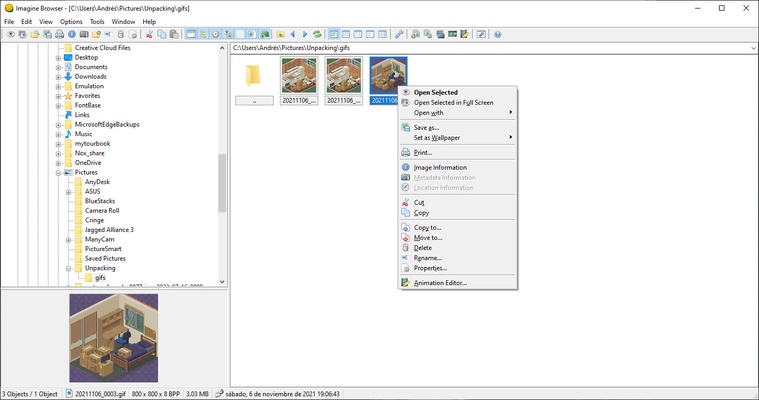Select the Saved Pictures folder
The height and width of the screenshot is (400, 759).
click(x=105, y=258)
